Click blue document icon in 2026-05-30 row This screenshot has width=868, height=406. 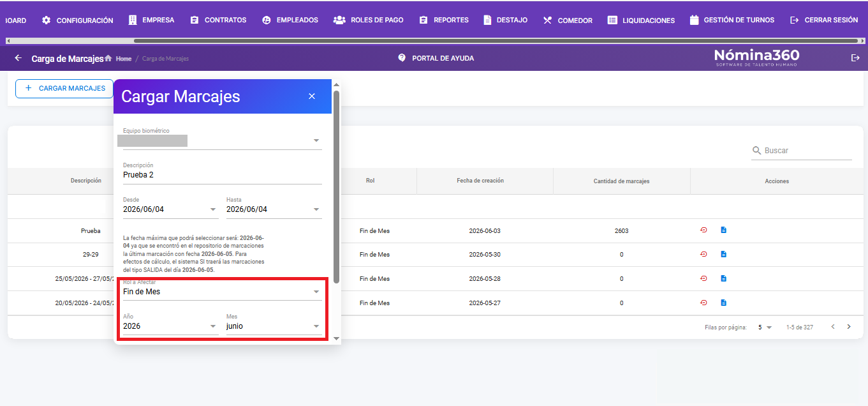tap(723, 254)
